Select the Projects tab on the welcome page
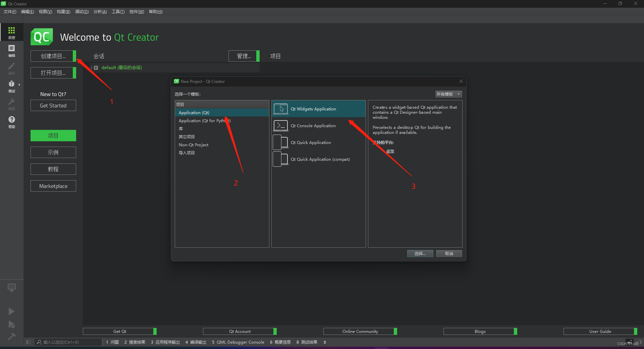Screen dimensions: 644x349 pyautogui.click(x=53, y=136)
